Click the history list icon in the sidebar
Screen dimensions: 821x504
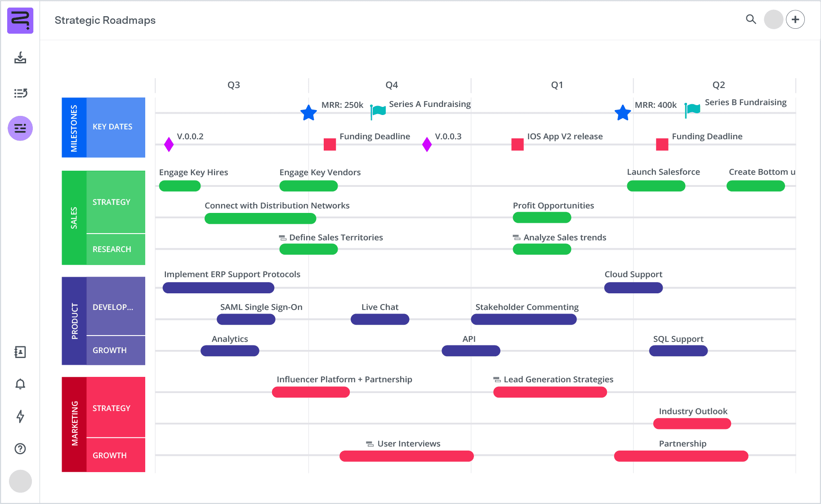click(x=20, y=93)
